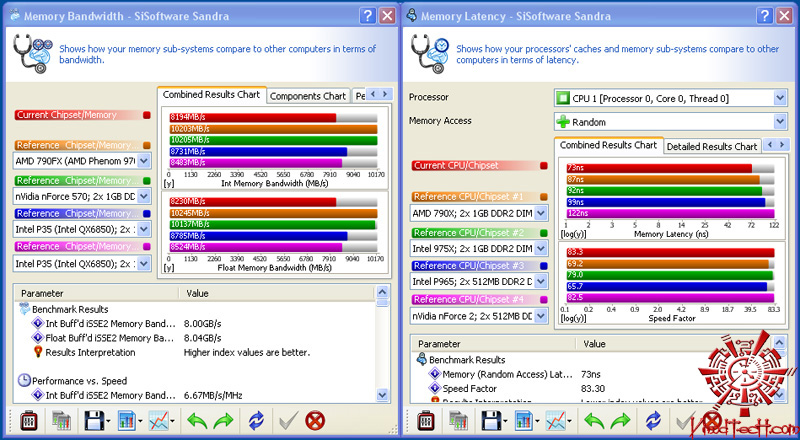Open magenta Intel P35 reference dropdown
Screen dimensions: 800x440
tap(144, 264)
